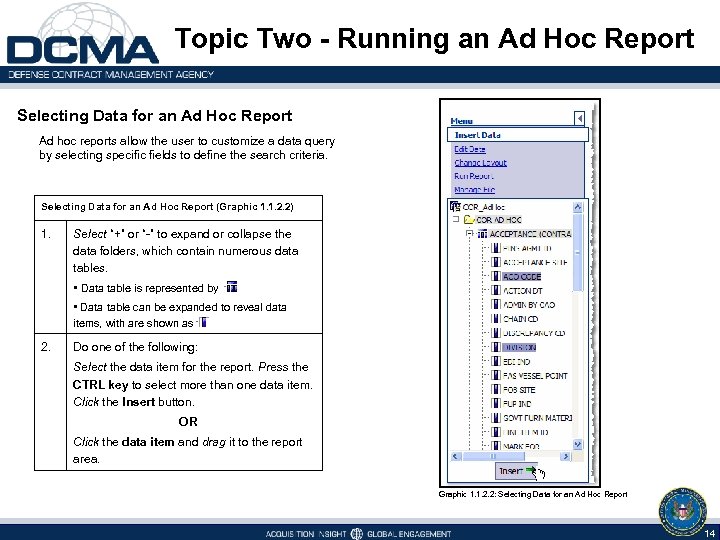This screenshot has height=540, width=720.
Task: Select the DIVISION data item
Action: coord(519,347)
